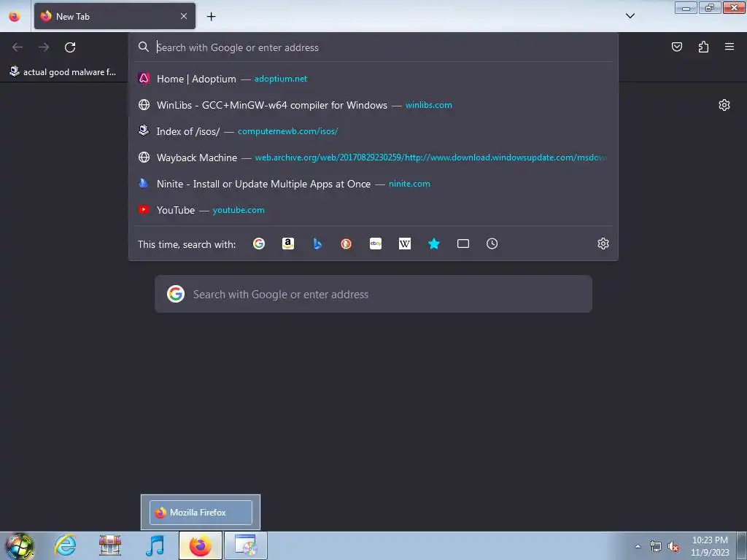Open the Firefox hamburger application menu

coord(729,47)
